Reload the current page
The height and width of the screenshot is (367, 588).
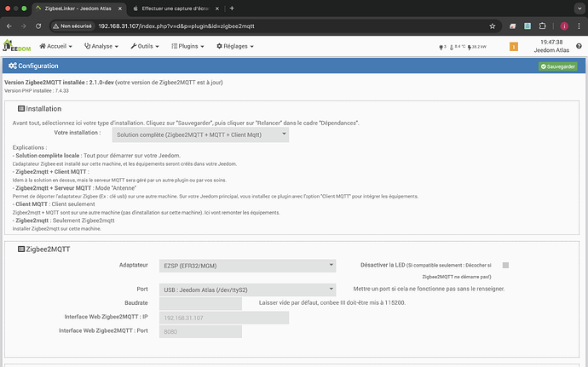[38, 26]
